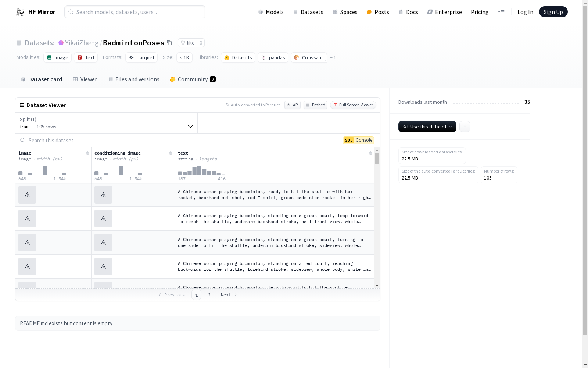
Task: Open the Files and versions tab
Action: pyautogui.click(x=133, y=79)
